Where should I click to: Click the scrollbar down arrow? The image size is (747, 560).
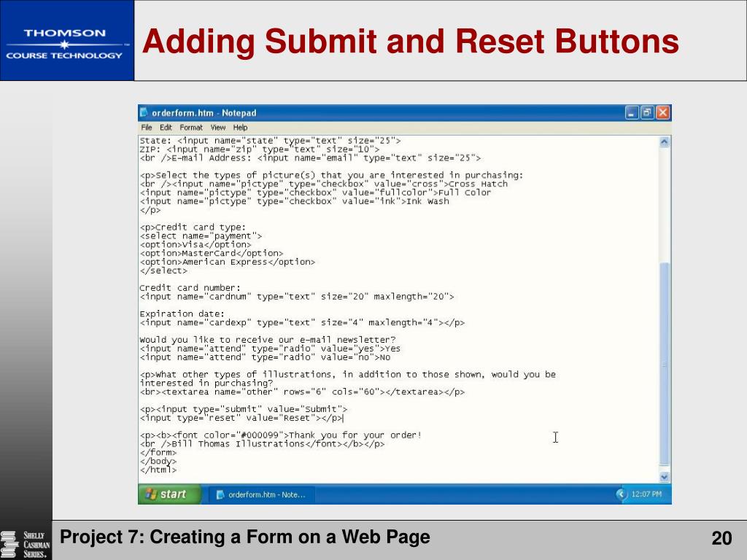coord(665,477)
